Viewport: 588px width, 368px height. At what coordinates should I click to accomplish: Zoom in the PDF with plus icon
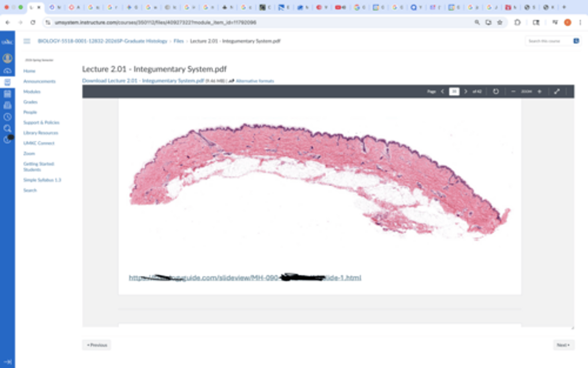pyautogui.click(x=539, y=91)
